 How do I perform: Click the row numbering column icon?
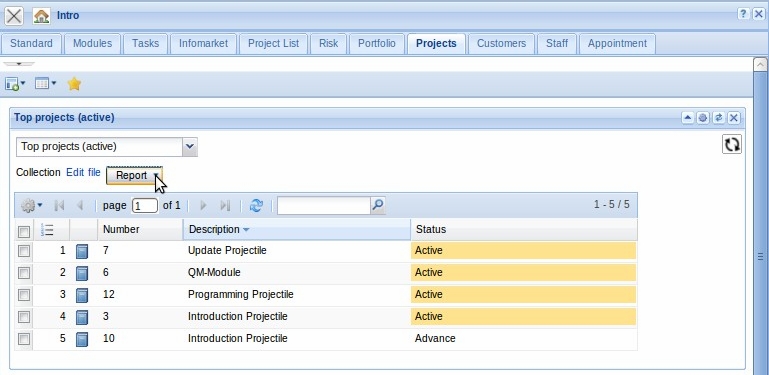[48, 229]
